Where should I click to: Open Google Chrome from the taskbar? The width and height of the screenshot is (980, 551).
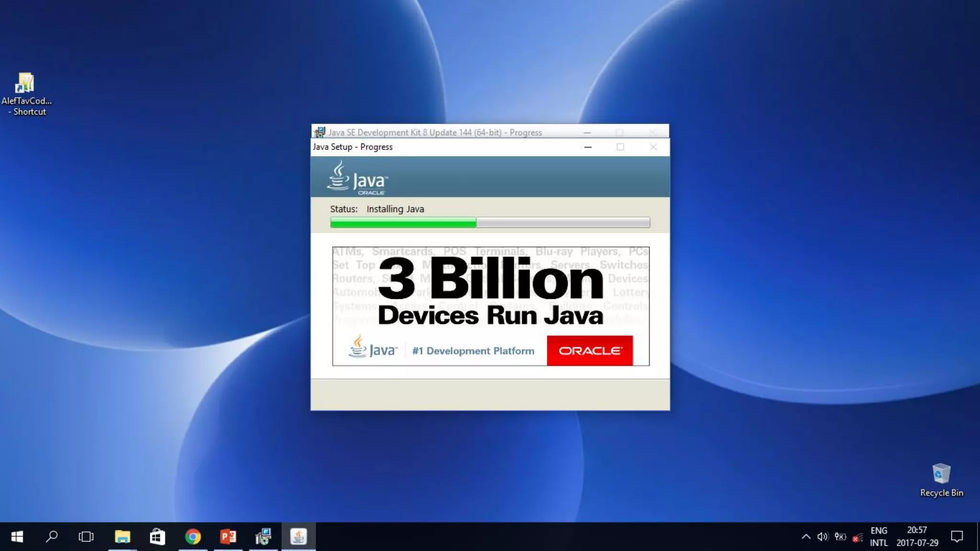pyautogui.click(x=193, y=537)
